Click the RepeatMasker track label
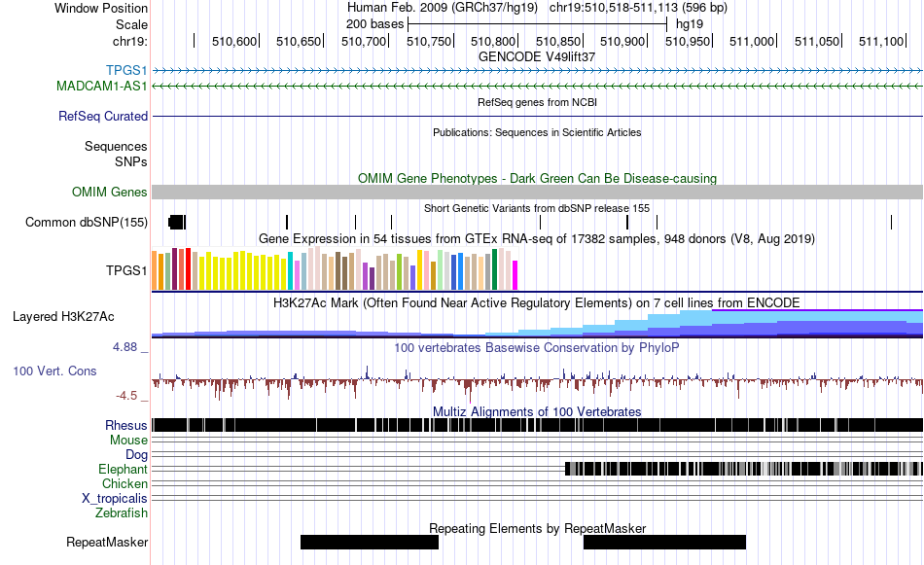Screen dimensions: 924x565 click(107, 542)
